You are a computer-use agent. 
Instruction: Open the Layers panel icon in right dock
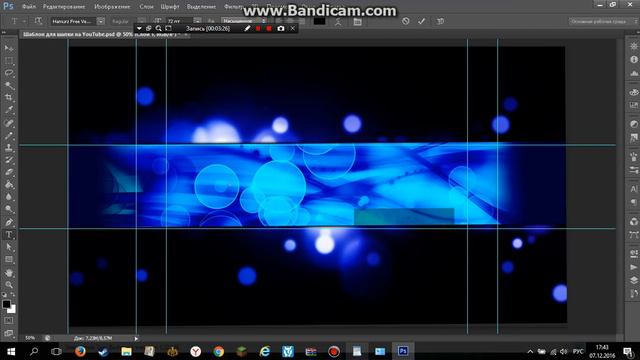click(x=633, y=280)
